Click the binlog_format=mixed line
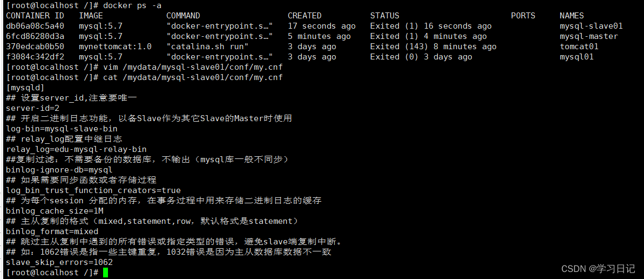This screenshot has width=644, height=279. (52, 231)
